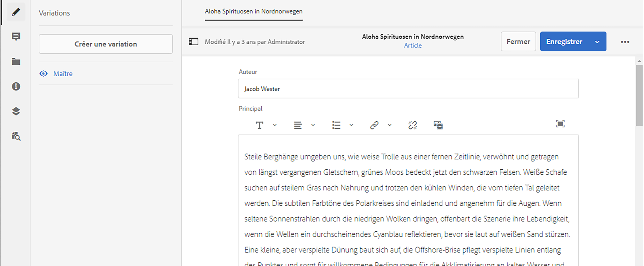Expand the text format dropdown arrow
This screenshot has width=644, height=266.
point(275,125)
